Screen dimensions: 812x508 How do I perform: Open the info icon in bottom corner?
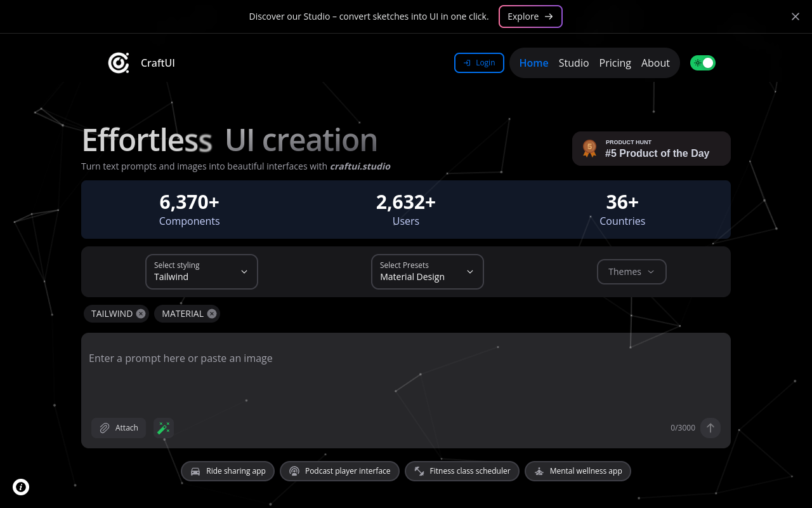tap(21, 487)
